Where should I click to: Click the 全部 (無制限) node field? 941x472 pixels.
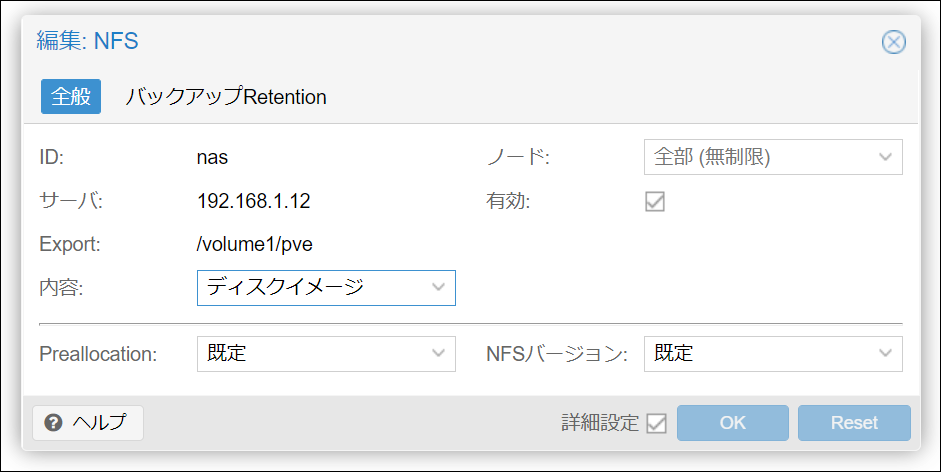point(758,157)
